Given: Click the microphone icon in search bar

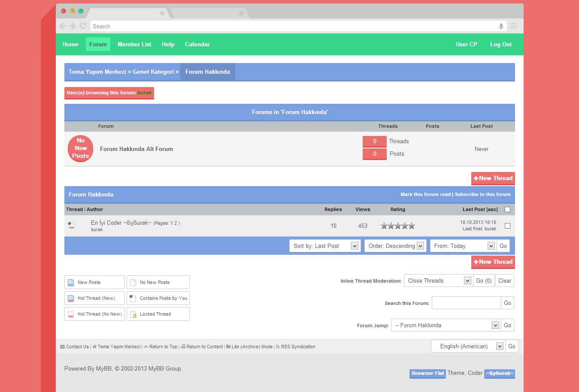Looking at the screenshot, I should 501,27.
